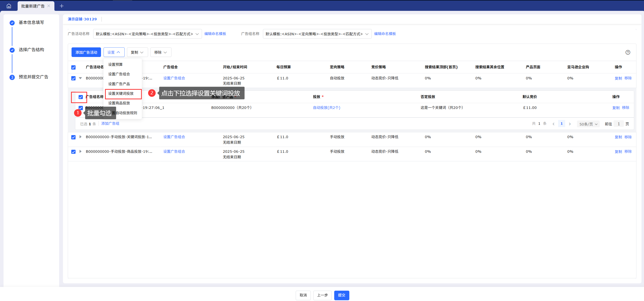Click the 前往 page number input field
Viewport: 644px width, 301px height.
click(x=619, y=124)
